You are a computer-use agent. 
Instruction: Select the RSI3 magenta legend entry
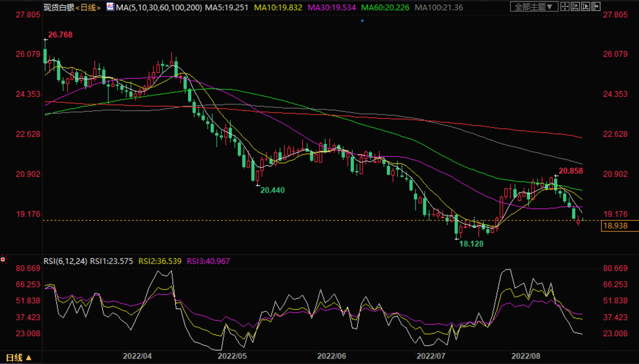208,261
